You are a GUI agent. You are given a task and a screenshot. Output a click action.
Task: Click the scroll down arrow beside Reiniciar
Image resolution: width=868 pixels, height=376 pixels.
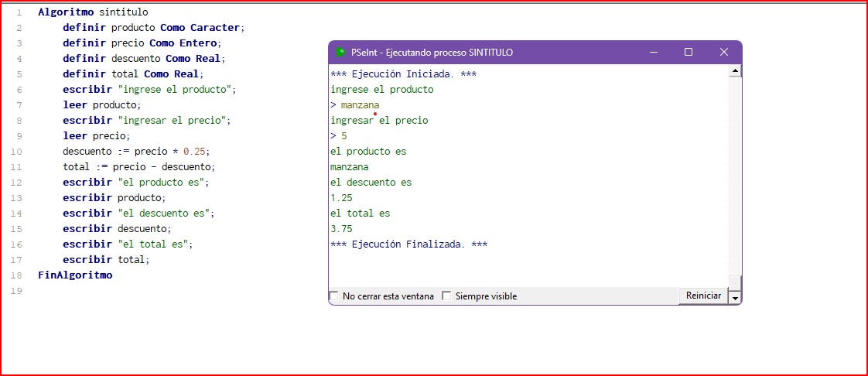point(735,297)
